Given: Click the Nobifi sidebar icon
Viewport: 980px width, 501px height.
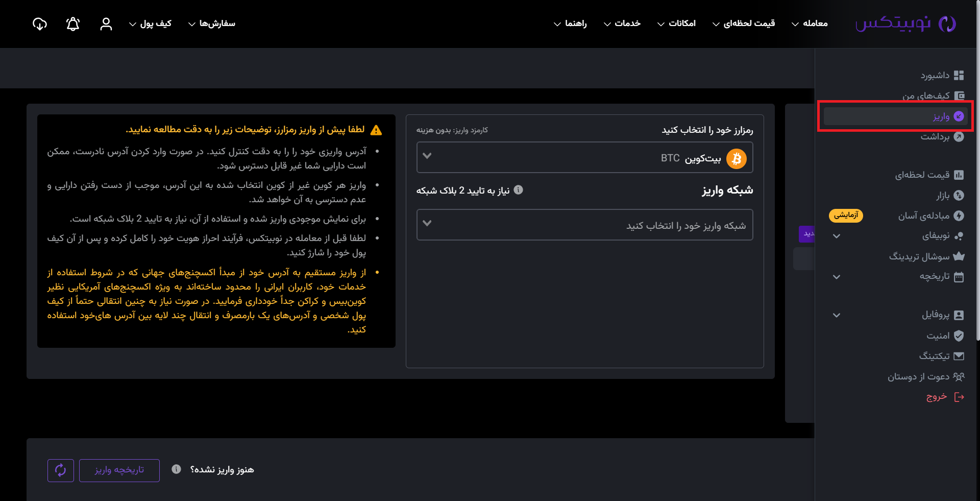Looking at the screenshot, I should 959,236.
